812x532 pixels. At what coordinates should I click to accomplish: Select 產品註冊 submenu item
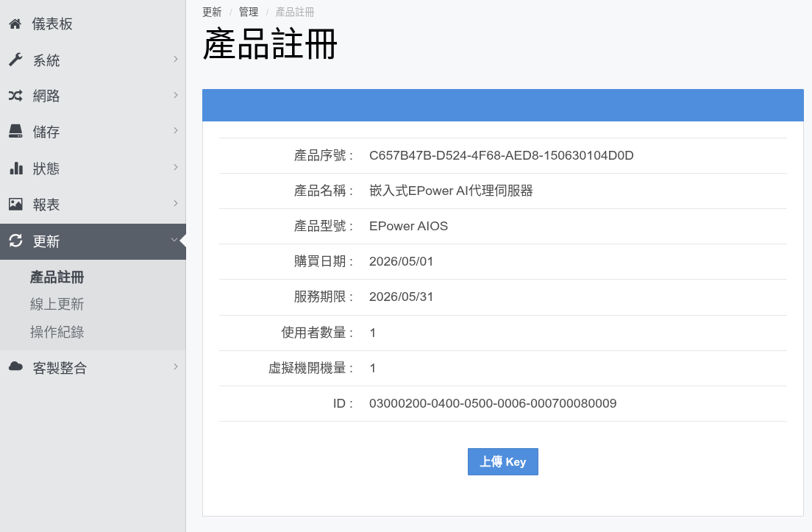57,277
